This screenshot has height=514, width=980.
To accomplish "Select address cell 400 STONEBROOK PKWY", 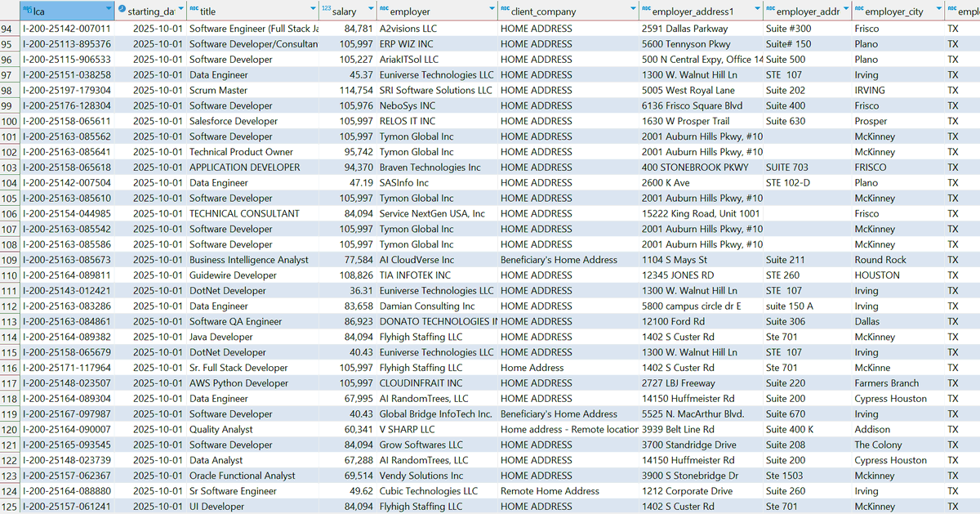I will click(701, 168).
